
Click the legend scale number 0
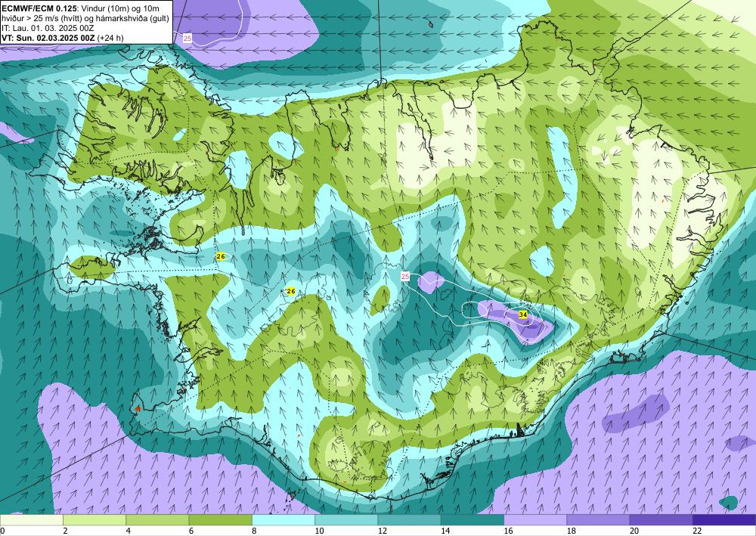click(2, 531)
